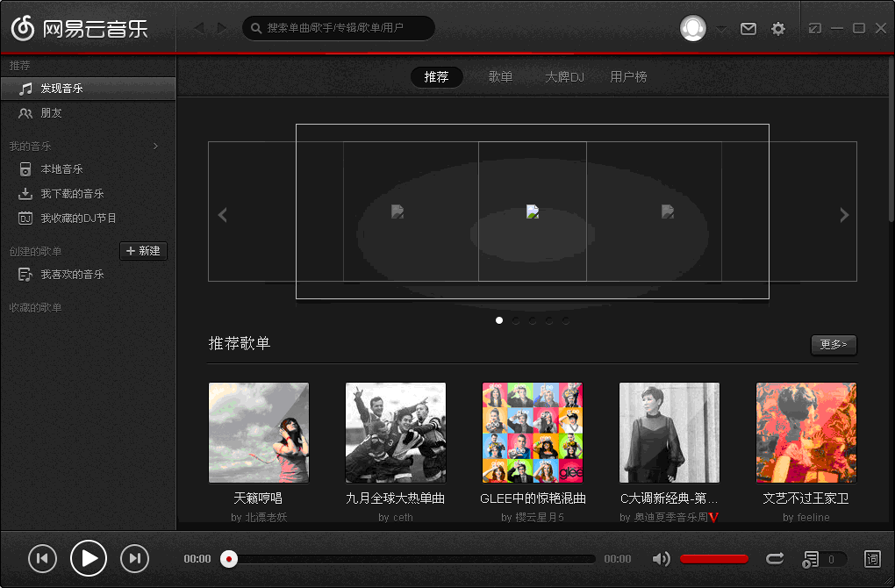Show next banner with right arrow
This screenshot has width=895, height=588.
tap(844, 215)
